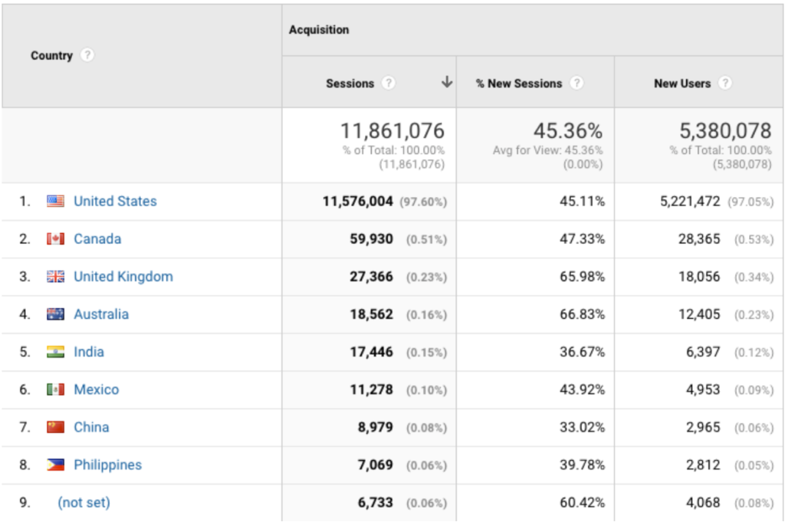Image resolution: width=785 pixels, height=532 pixels.
Task: Sort by New Users column header
Action: point(682,84)
